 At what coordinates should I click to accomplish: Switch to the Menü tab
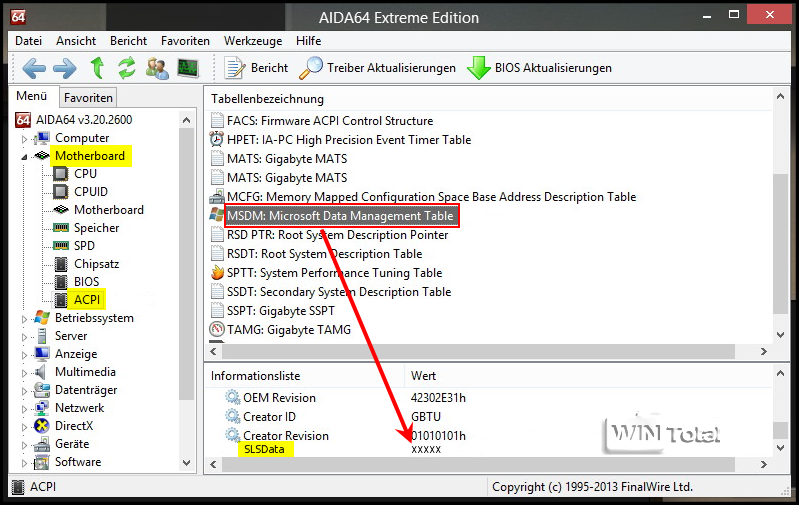tap(32, 96)
